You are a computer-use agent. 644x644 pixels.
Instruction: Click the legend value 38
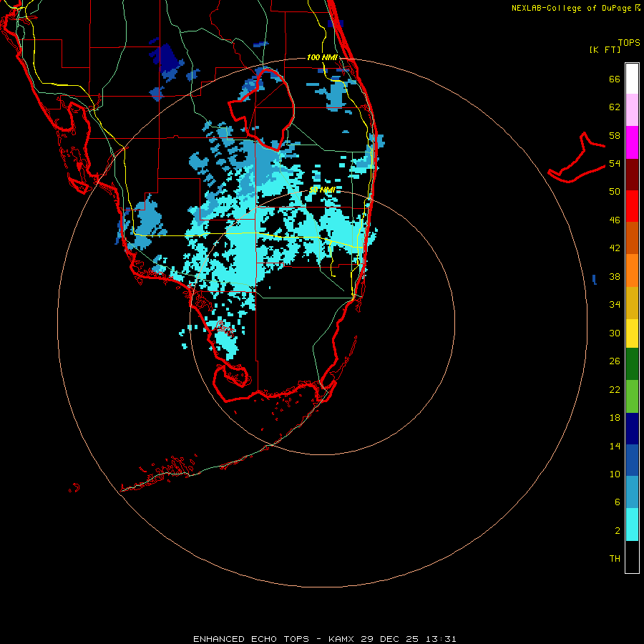(x=615, y=276)
